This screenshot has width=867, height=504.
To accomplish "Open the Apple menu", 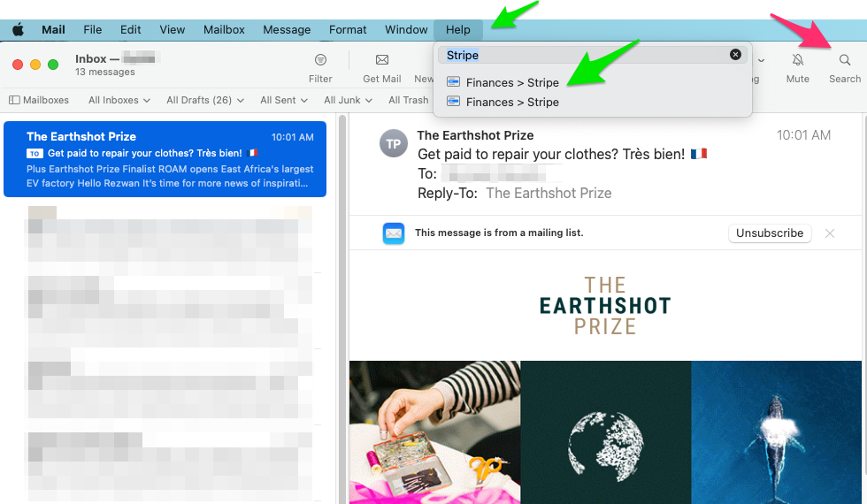I will tap(18, 30).
